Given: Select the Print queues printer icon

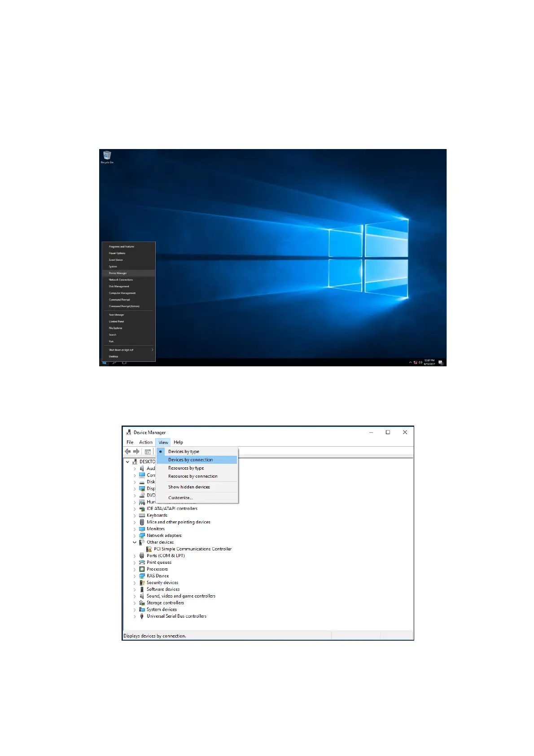Looking at the screenshot, I should click(x=142, y=563).
